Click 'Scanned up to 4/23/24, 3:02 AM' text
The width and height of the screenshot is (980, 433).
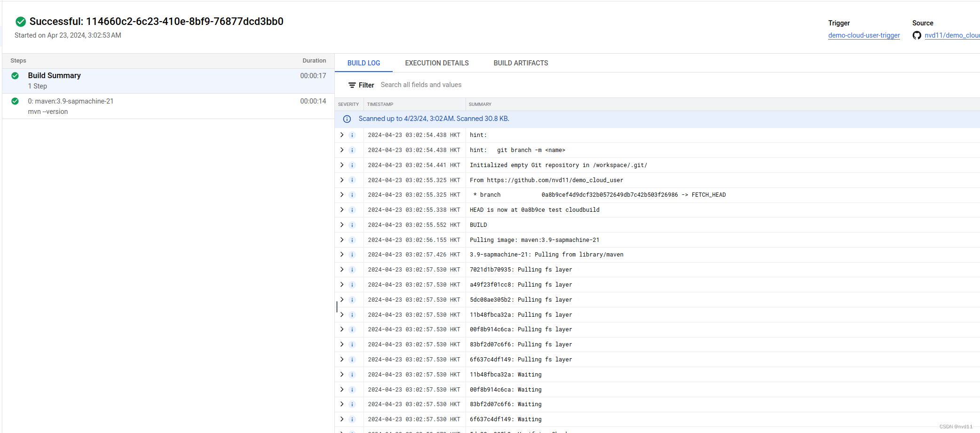434,119
